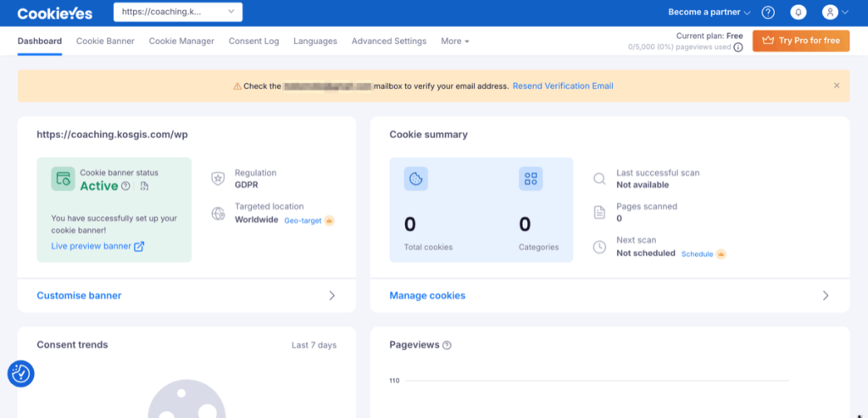Click the 110 axis label in Pageviews chart
The image size is (868, 418).
click(x=394, y=381)
